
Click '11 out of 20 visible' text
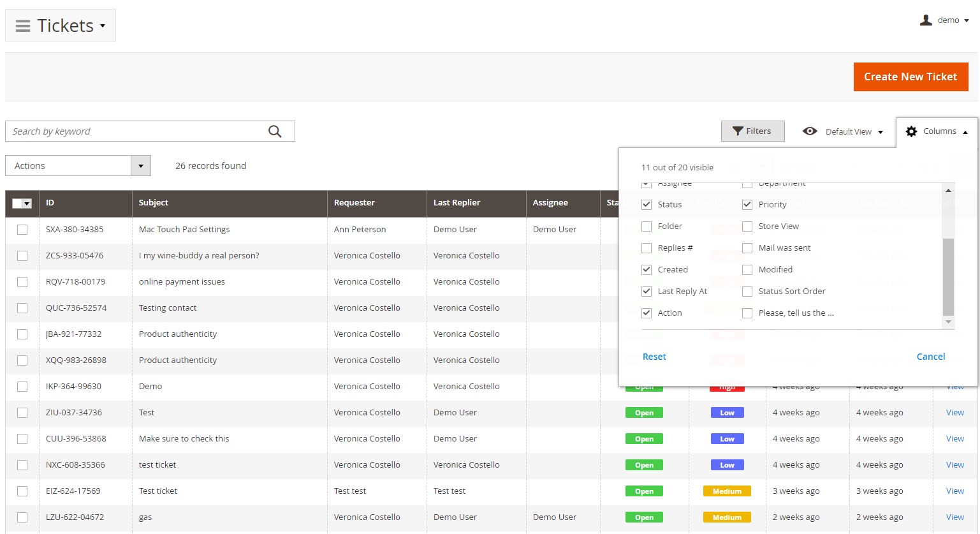click(677, 168)
